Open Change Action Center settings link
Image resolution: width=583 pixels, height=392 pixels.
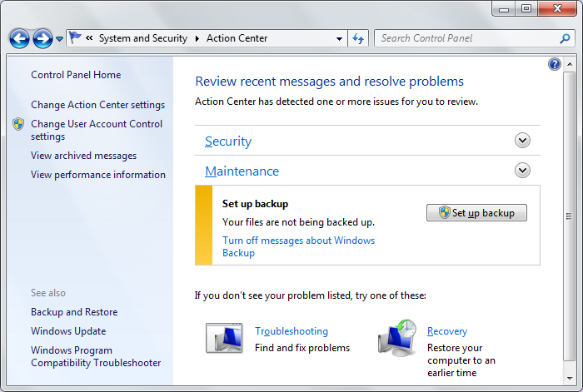point(97,105)
